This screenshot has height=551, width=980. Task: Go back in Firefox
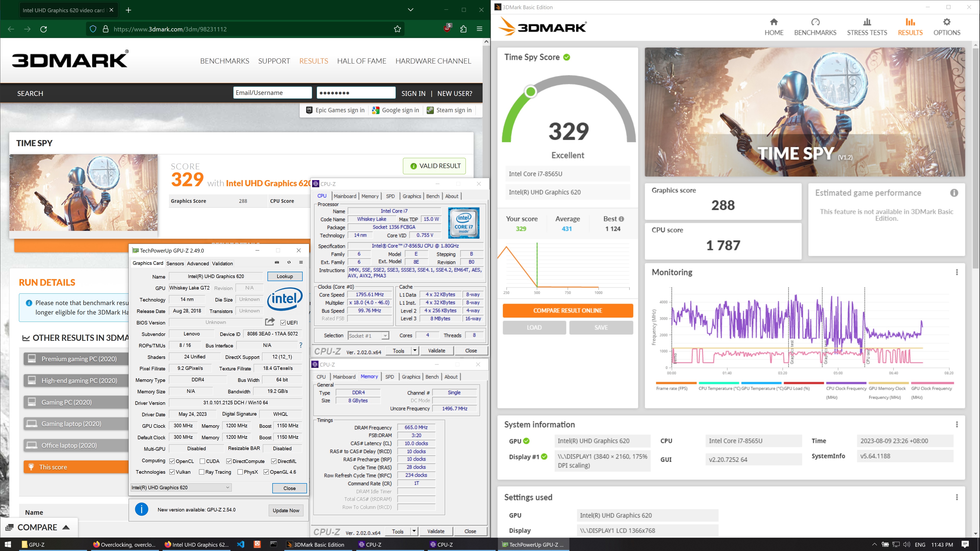pos(11,29)
